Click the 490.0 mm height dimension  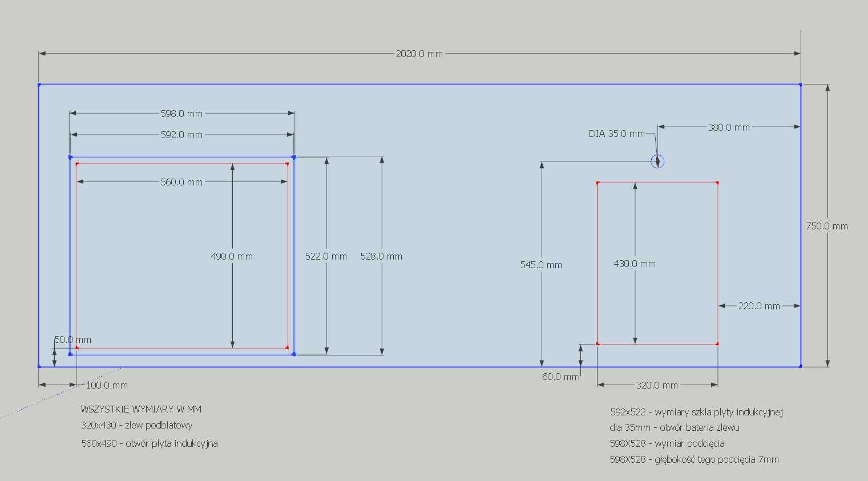[x=232, y=256]
